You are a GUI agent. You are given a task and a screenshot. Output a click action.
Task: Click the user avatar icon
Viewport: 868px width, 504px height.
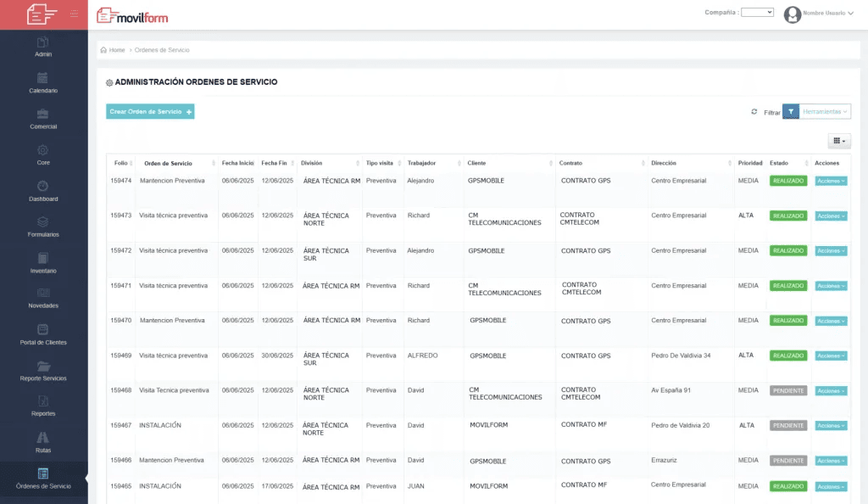pos(793,14)
